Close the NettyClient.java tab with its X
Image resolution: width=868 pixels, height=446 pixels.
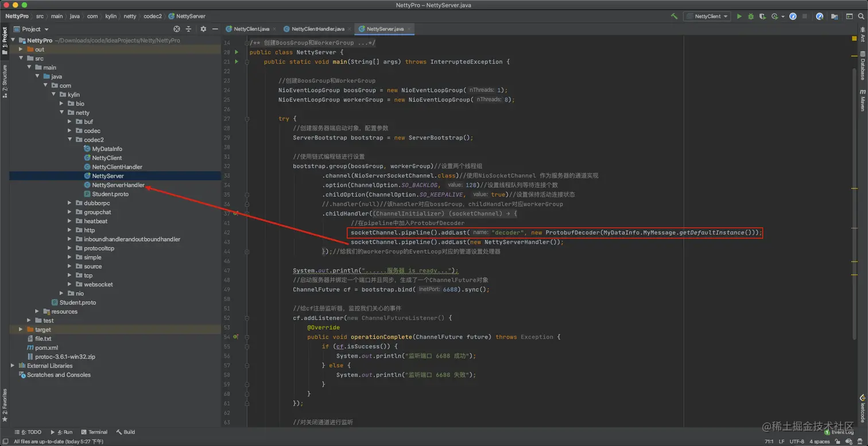click(x=274, y=29)
